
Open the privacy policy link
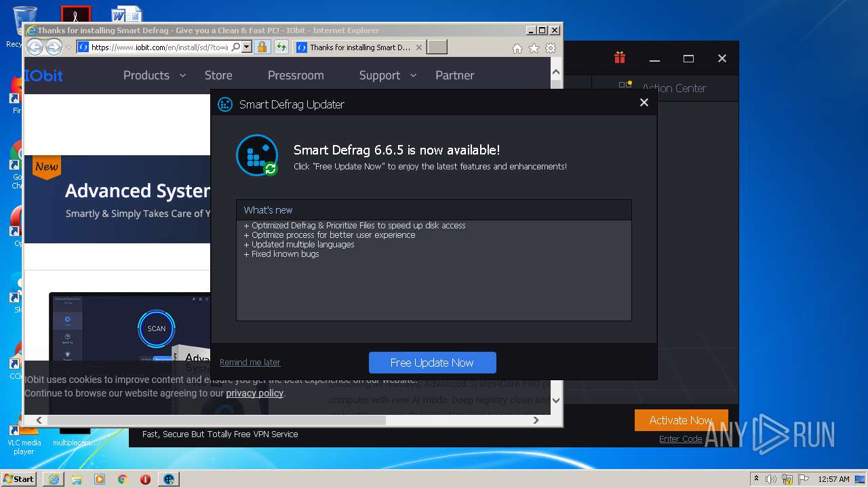[x=254, y=393]
